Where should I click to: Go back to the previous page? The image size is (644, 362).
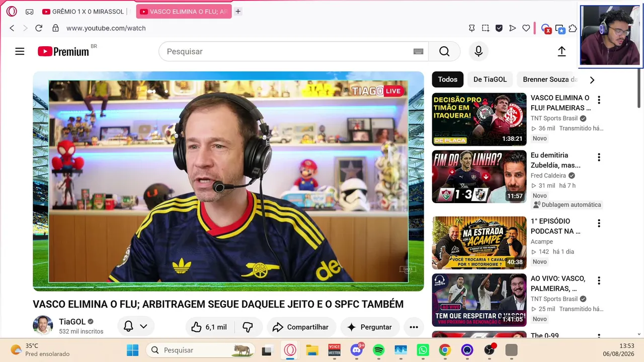click(x=12, y=28)
